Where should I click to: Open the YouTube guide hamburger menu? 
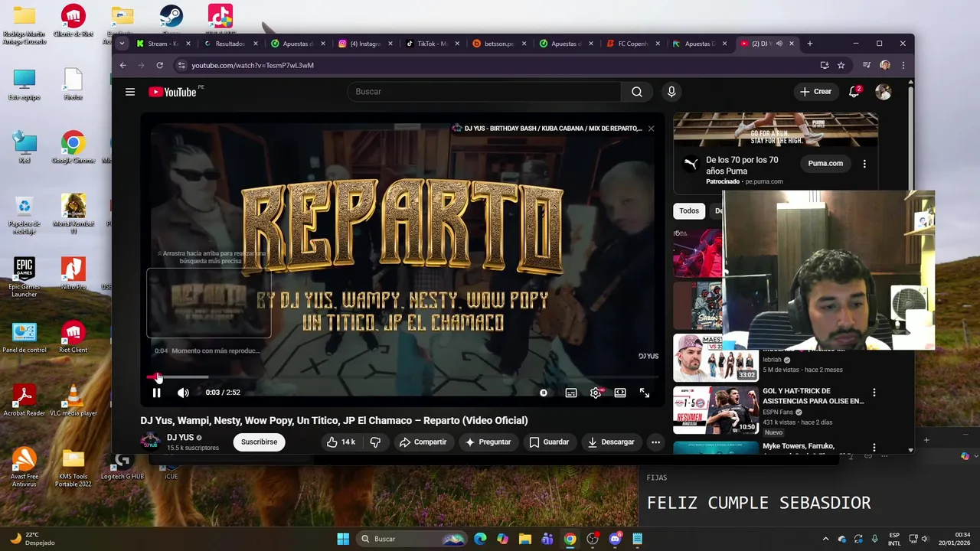(x=130, y=92)
